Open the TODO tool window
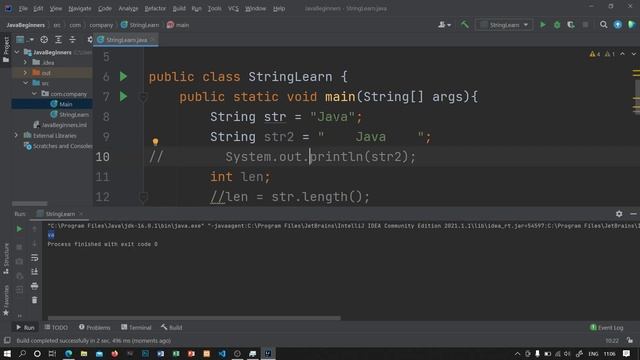This screenshot has width=640, height=360. point(56,327)
